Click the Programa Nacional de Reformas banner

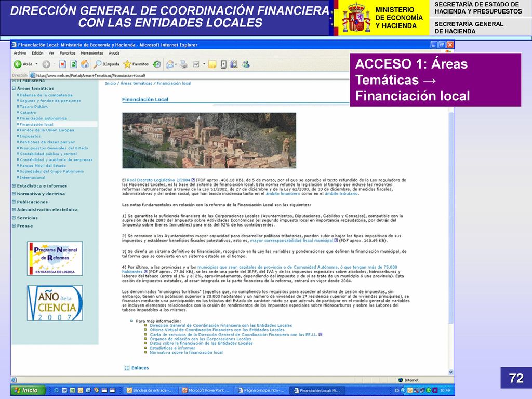(55, 259)
